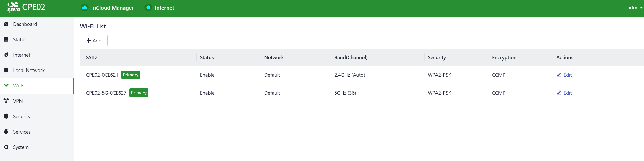This screenshot has width=644, height=161.
Task: Select the CPE02-5G-0CE627 SSID name
Action: [106, 93]
